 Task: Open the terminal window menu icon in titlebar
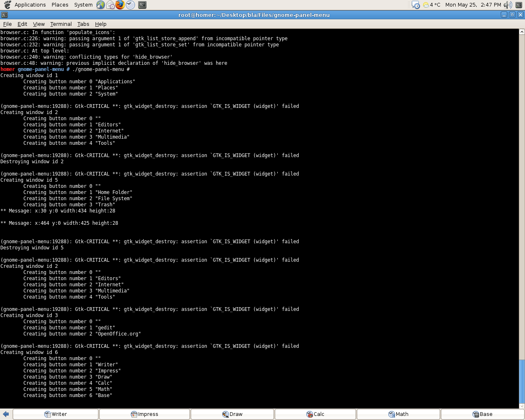[x=5, y=15]
